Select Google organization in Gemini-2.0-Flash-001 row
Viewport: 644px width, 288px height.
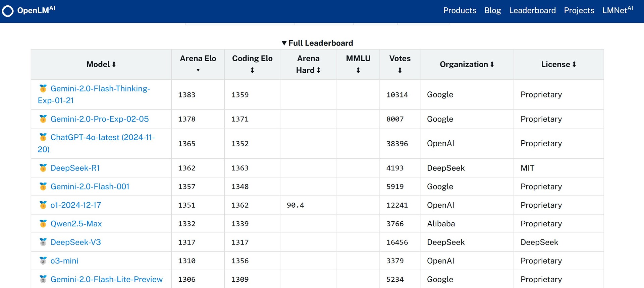[x=440, y=187]
